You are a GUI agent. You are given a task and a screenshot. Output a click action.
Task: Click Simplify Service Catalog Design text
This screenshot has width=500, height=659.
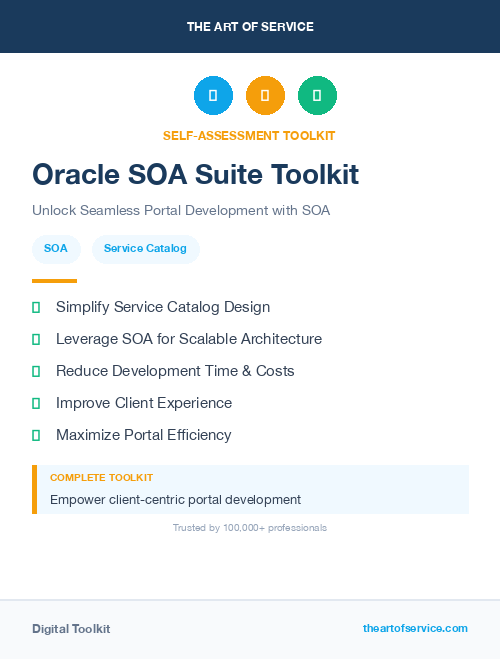pos(163,307)
